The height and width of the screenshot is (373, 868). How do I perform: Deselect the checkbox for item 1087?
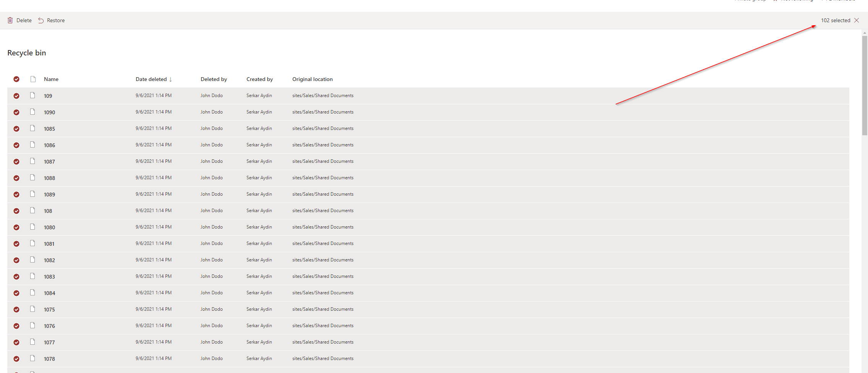[16, 162]
